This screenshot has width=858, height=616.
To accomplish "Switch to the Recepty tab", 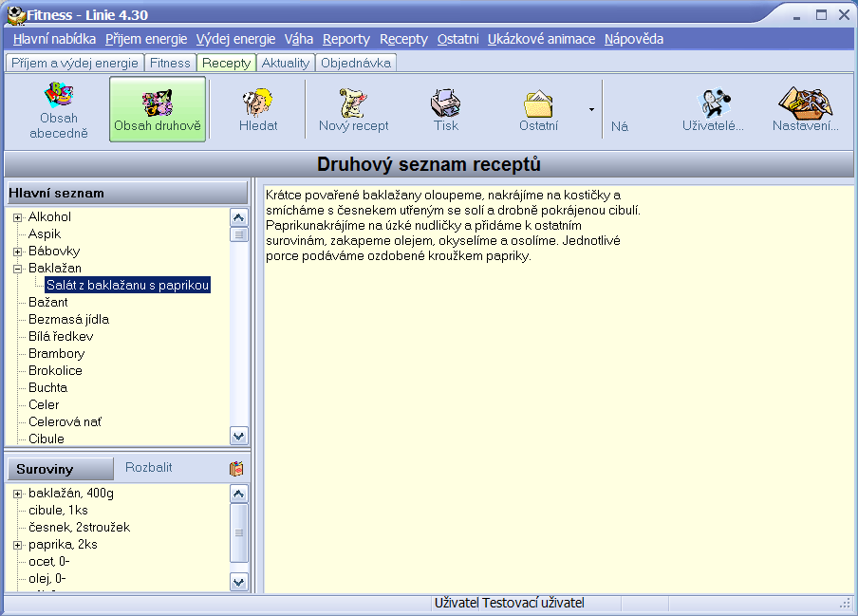I will click(227, 63).
